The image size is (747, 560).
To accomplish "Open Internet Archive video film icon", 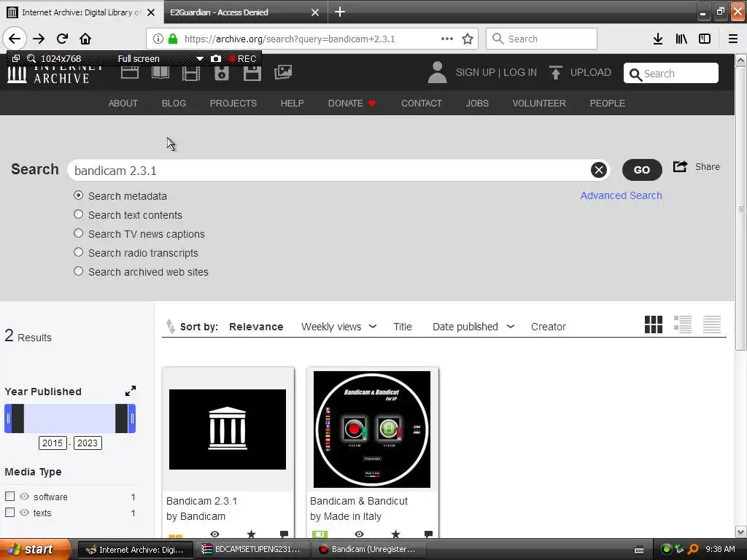I will pos(191,73).
